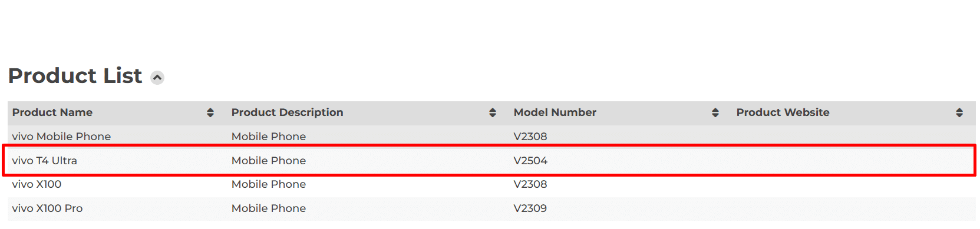Sort by Product Description arrows icon

[x=493, y=112]
